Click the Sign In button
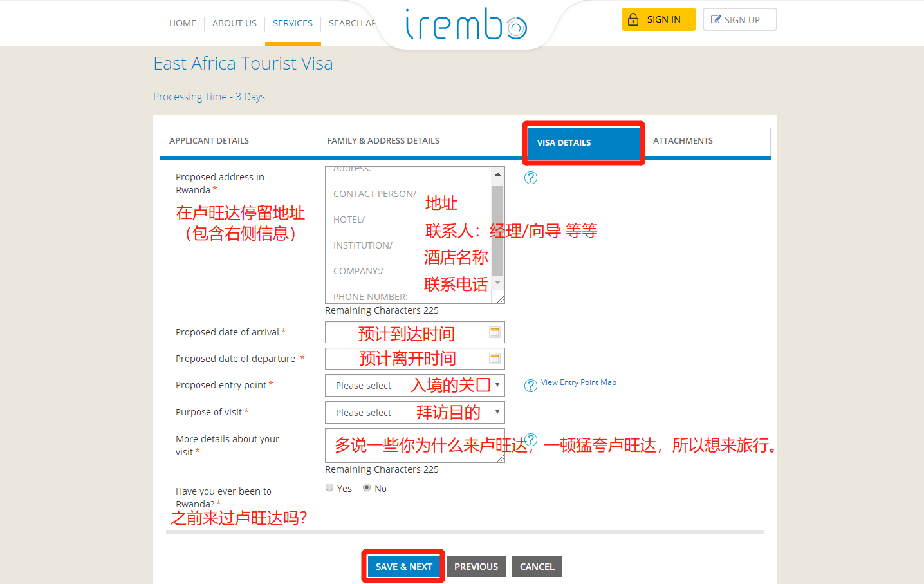Viewport: 924px width, 584px height. [x=659, y=19]
